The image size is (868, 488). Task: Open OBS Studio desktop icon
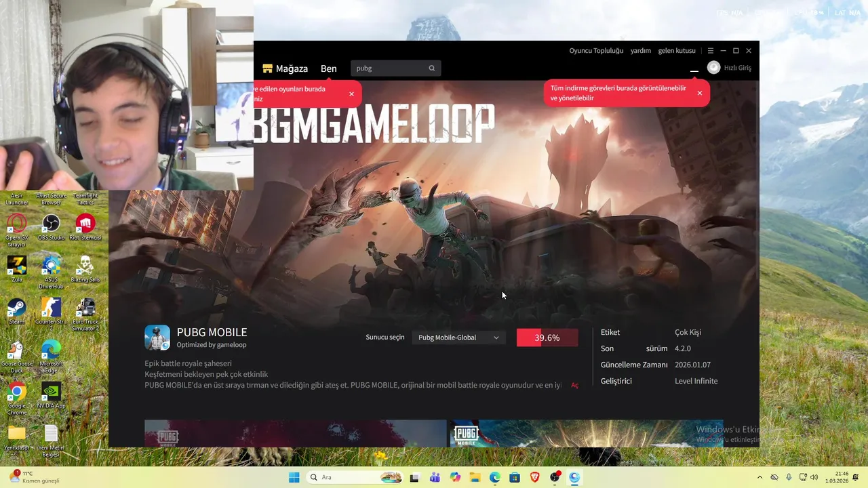(51, 227)
